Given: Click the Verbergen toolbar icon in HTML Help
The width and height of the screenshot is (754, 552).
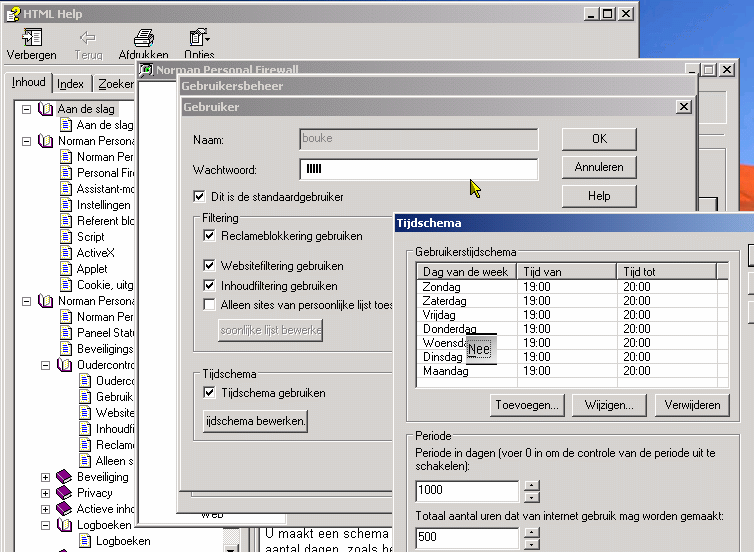Looking at the screenshot, I should pyautogui.click(x=32, y=37).
